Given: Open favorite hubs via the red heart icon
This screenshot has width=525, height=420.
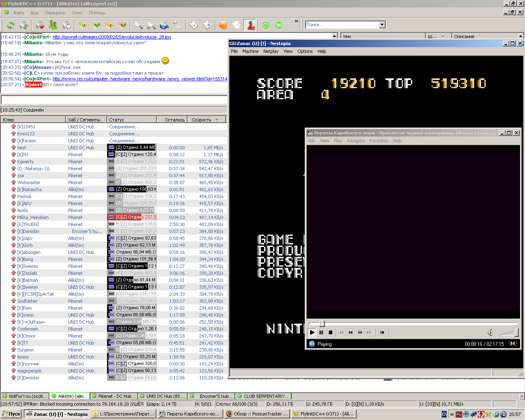Looking at the screenshot, I should [40, 25].
